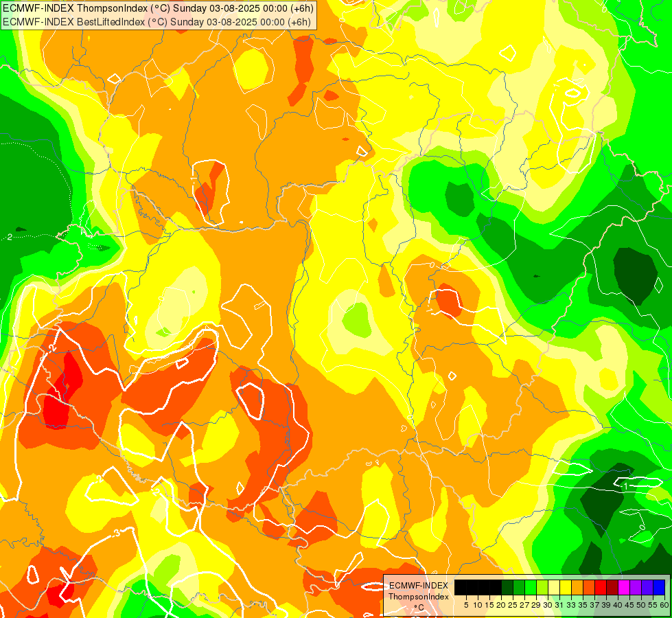Click the legend scale value 20

pos(501,605)
